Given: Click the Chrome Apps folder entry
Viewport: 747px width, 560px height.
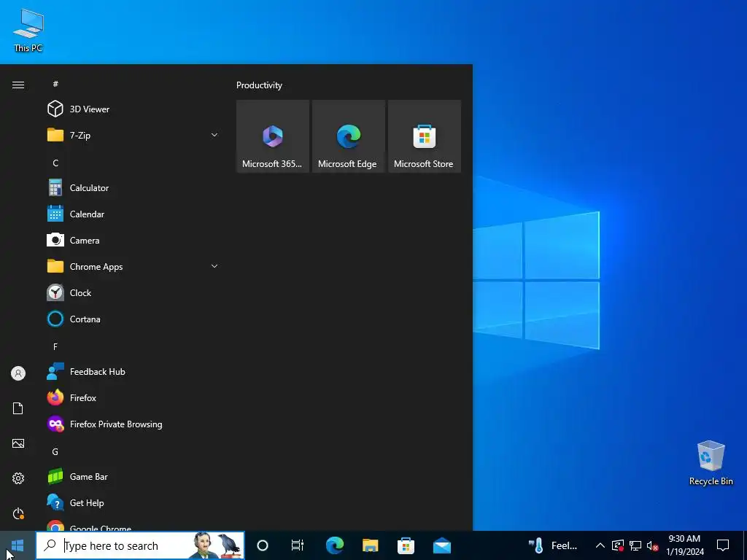Looking at the screenshot, I should [x=133, y=267].
